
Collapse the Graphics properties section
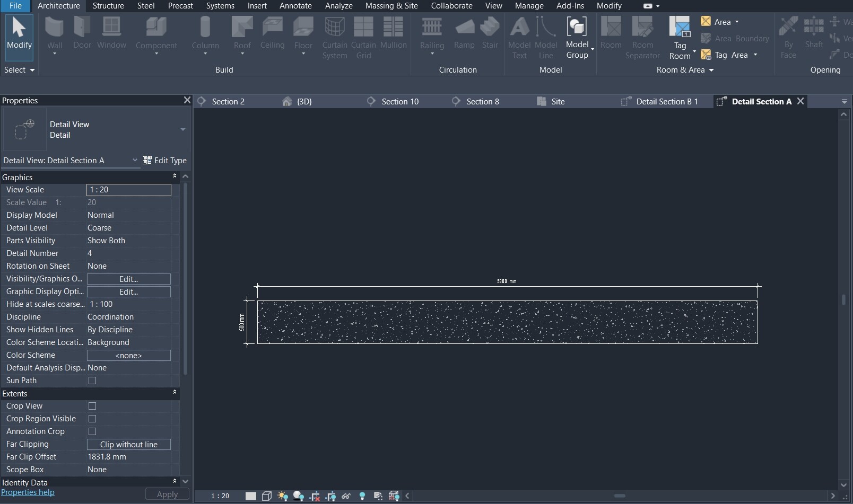[175, 176]
